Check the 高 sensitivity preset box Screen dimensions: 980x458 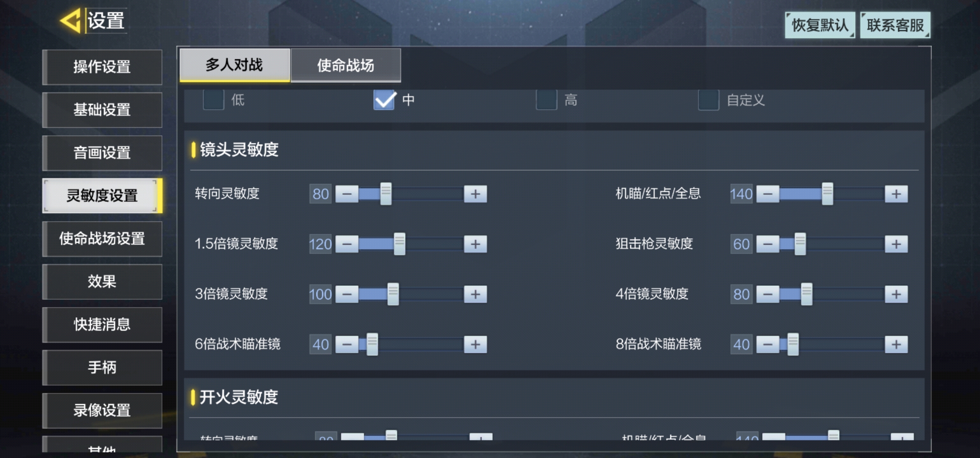(546, 100)
